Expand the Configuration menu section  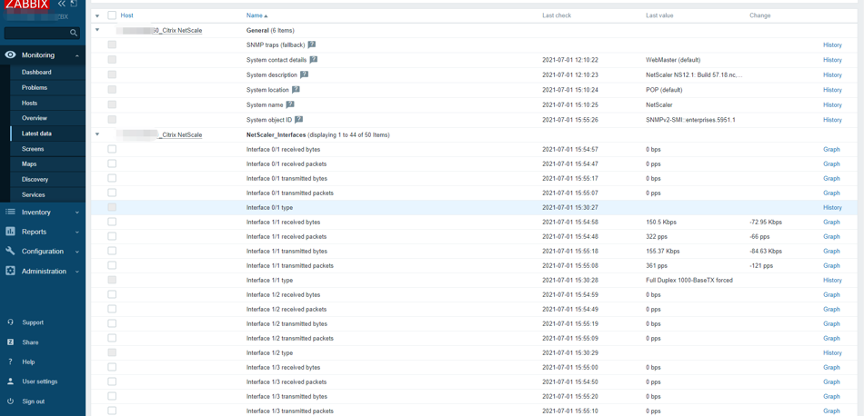pyautogui.click(x=77, y=252)
